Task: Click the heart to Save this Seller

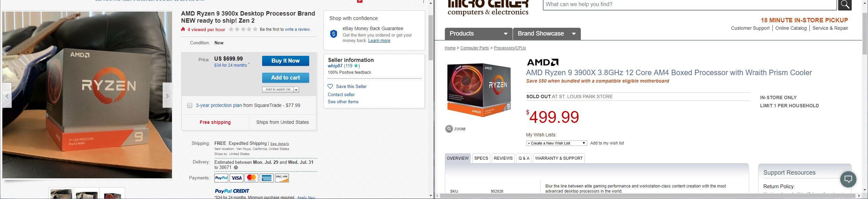Action: pos(330,86)
